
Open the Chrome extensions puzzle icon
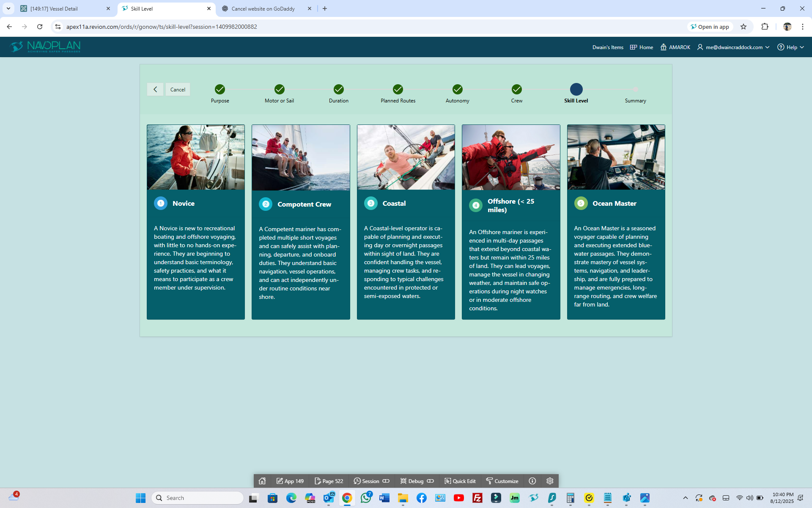pos(765,27)
